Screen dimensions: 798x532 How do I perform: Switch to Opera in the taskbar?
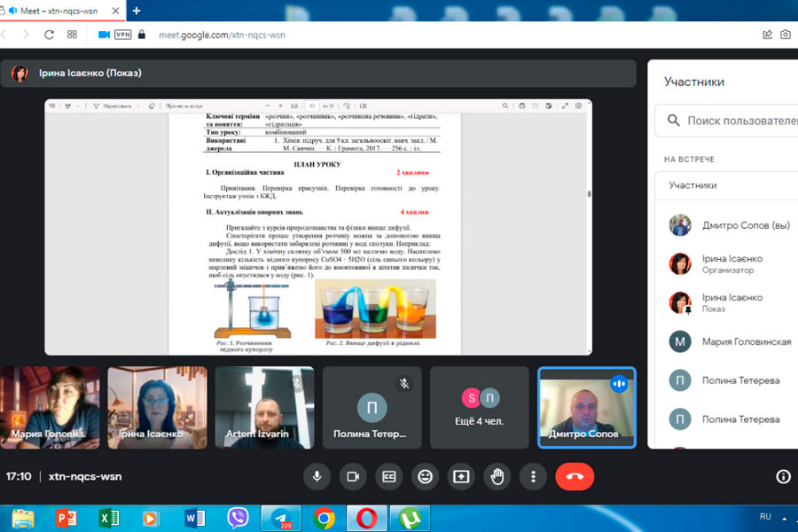(366, 519)
